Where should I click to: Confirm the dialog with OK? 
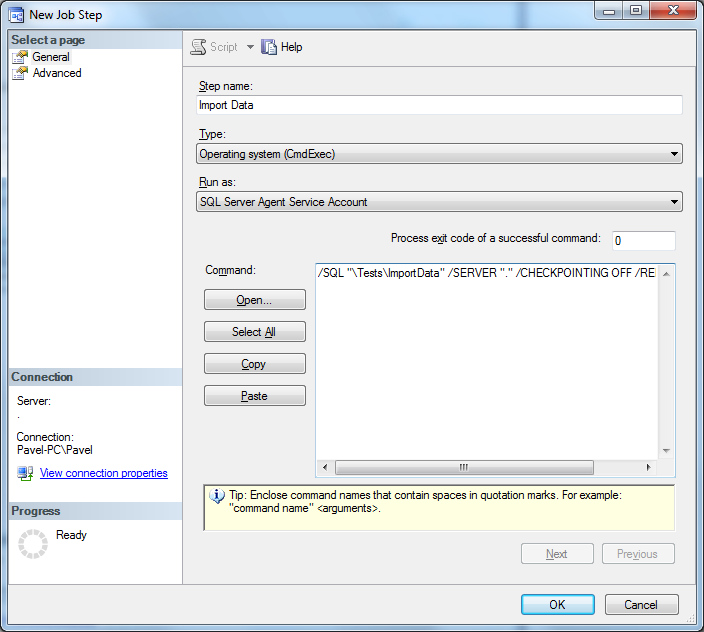(557, 605)
